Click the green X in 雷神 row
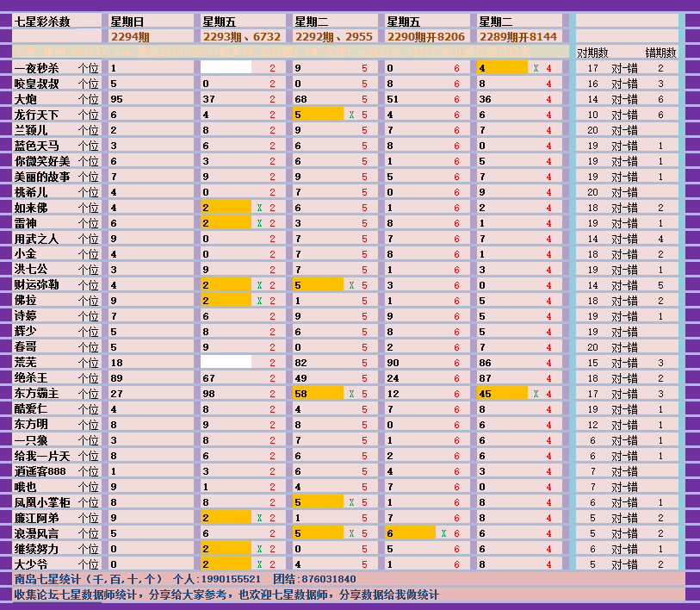Screen dimensions: 700x610 [x=259, y=223]
